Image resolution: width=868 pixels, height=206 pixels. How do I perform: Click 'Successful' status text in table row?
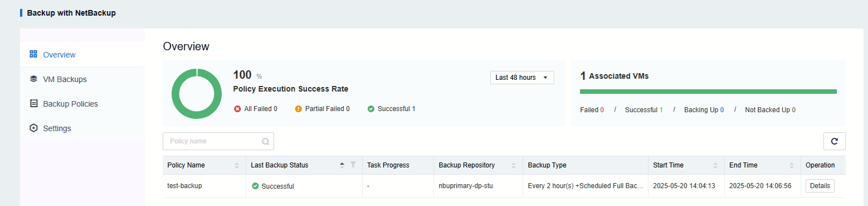pos(277,186)
